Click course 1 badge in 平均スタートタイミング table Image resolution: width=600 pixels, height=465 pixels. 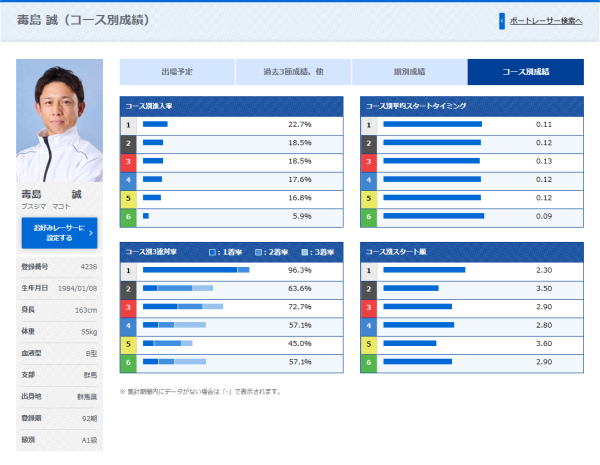click(369, 125)
